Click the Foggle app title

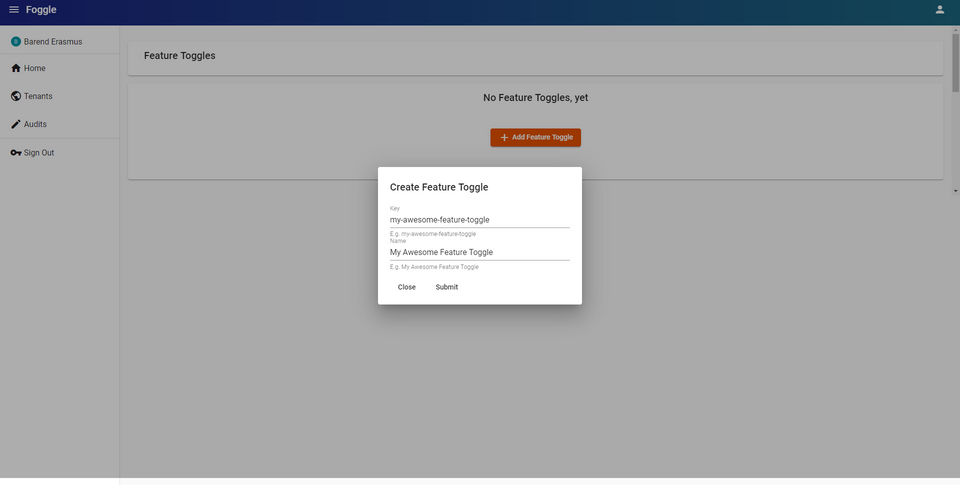[41, 10]
